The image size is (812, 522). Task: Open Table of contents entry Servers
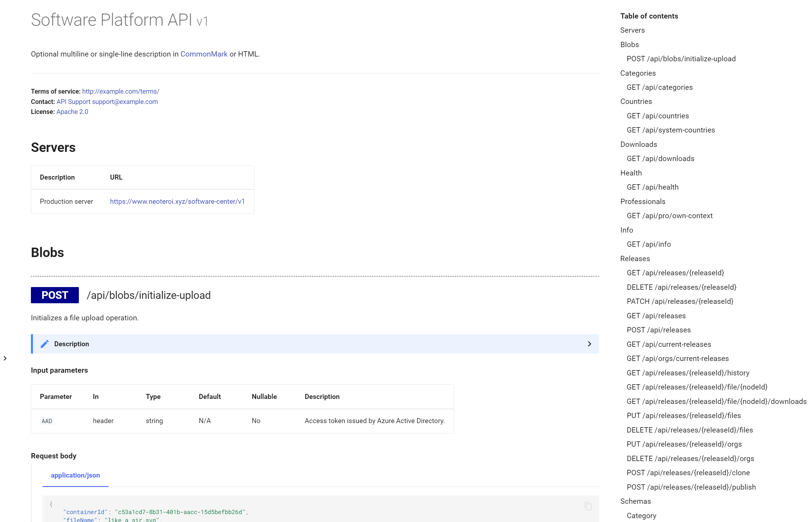tap(632, 30)
